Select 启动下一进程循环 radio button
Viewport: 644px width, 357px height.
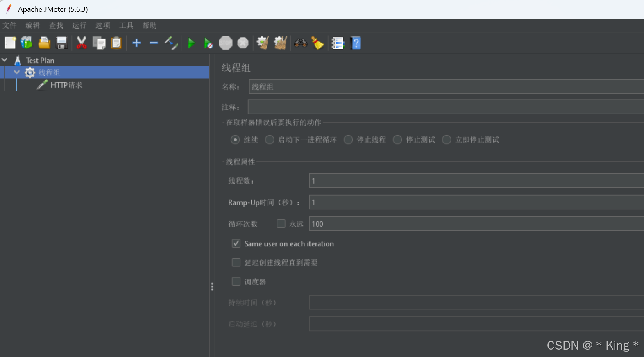(x=270, y=140)
